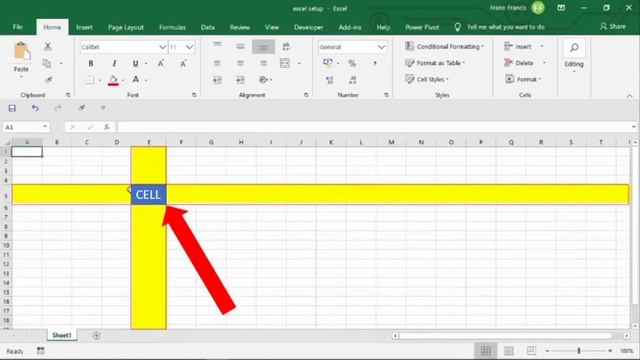This screenshot has height=360, width=640.
Task: Switch to the Page Layout tab
Action: [x=126, y=27]
